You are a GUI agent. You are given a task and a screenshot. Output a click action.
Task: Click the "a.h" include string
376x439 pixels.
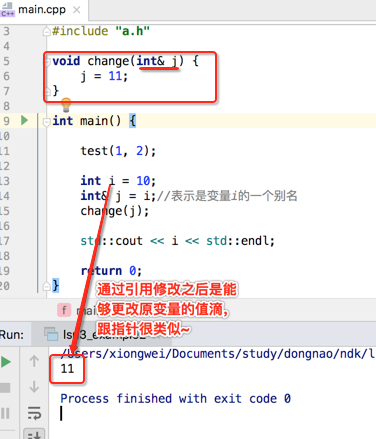tap(132, 31)
